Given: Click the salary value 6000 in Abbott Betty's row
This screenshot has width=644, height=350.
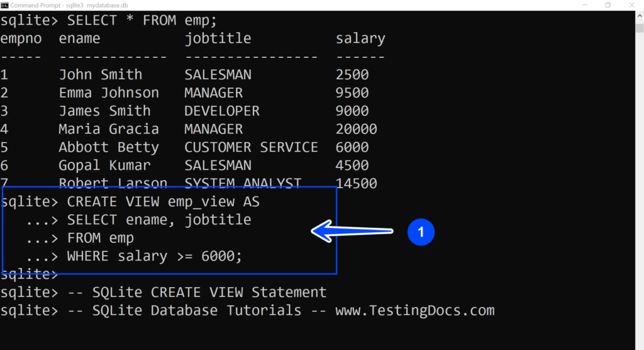Looking at the screenshot, I should tap(352, 147).
